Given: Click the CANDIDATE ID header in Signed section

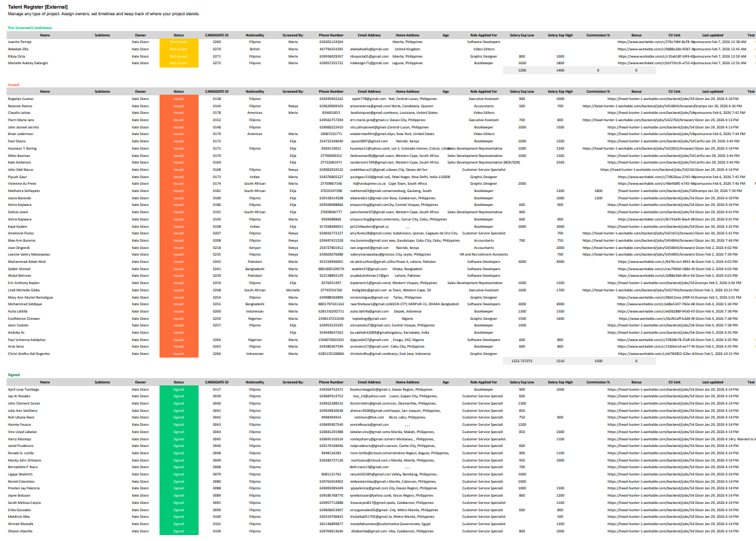Looking at the screenshot, I should pos(217,382).
